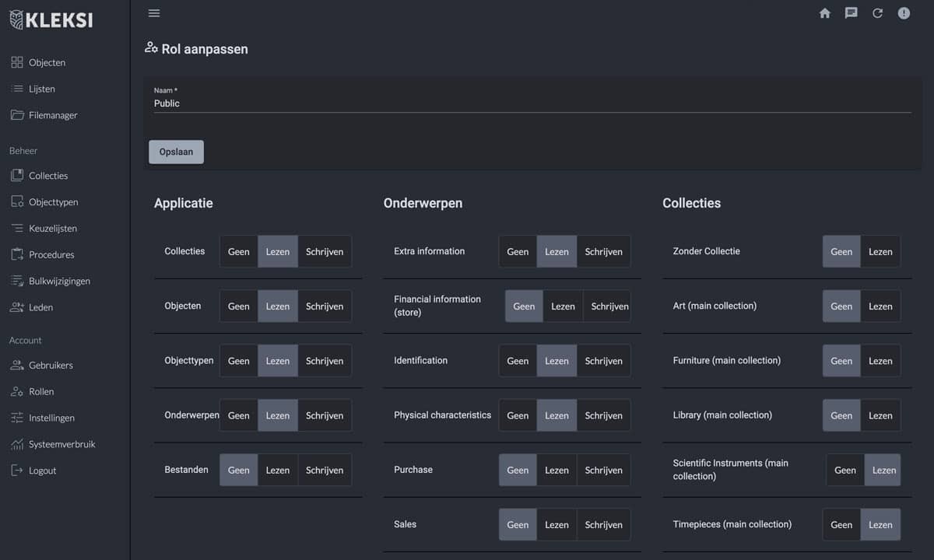
Task: Click the Logout icon in sidebar
Action: tap(17, 471)
